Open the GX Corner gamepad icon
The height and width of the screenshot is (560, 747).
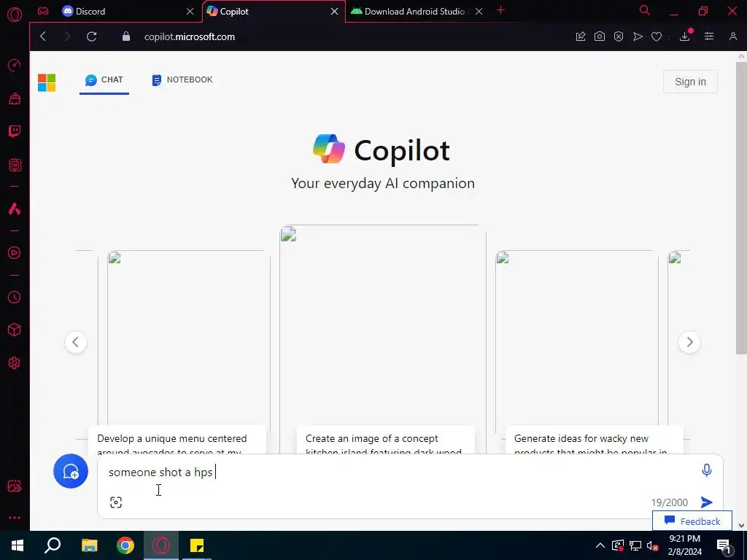43,11
